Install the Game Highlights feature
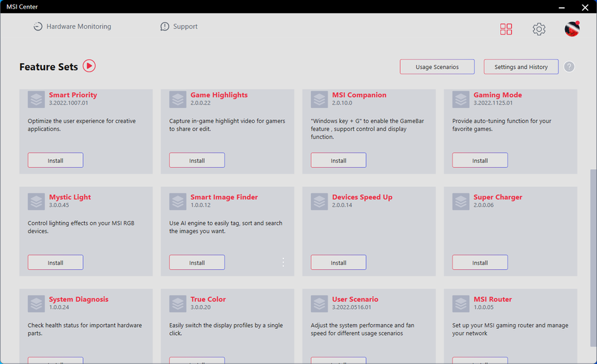The width and height of the screenshot is (597, 364). (x=197, y=160)
